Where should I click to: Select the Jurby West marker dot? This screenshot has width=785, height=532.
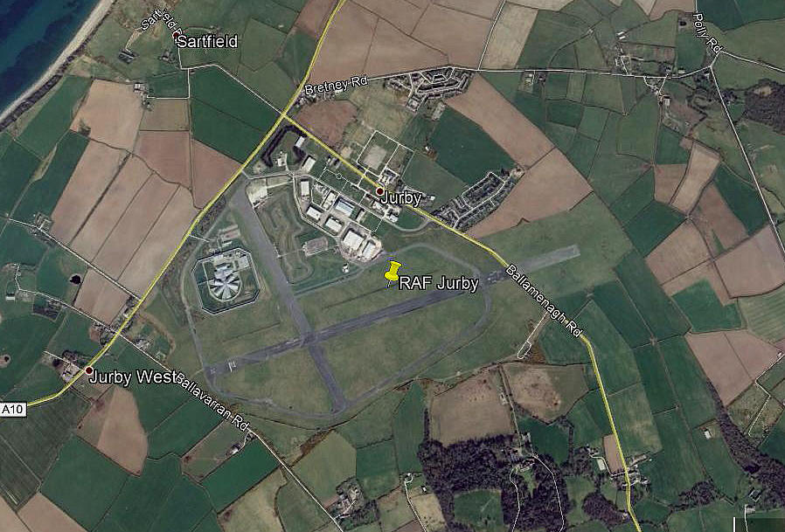pos(88,370)
